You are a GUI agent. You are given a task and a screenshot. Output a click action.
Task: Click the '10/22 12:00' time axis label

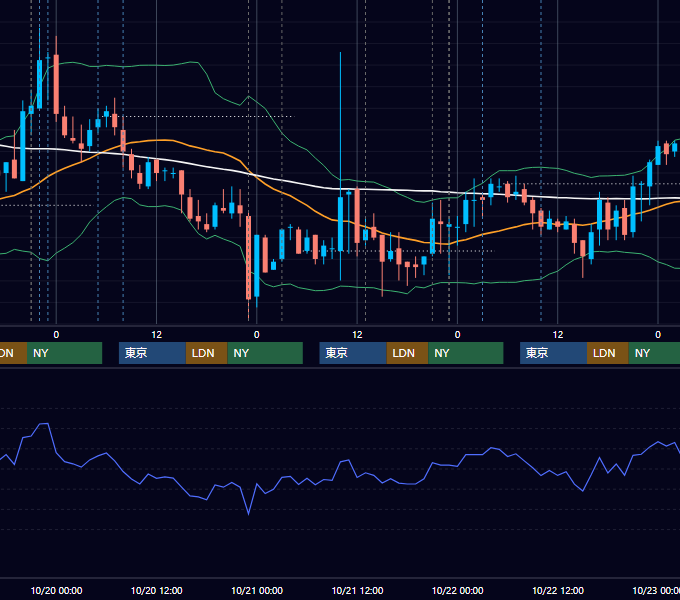pos(558,590)
